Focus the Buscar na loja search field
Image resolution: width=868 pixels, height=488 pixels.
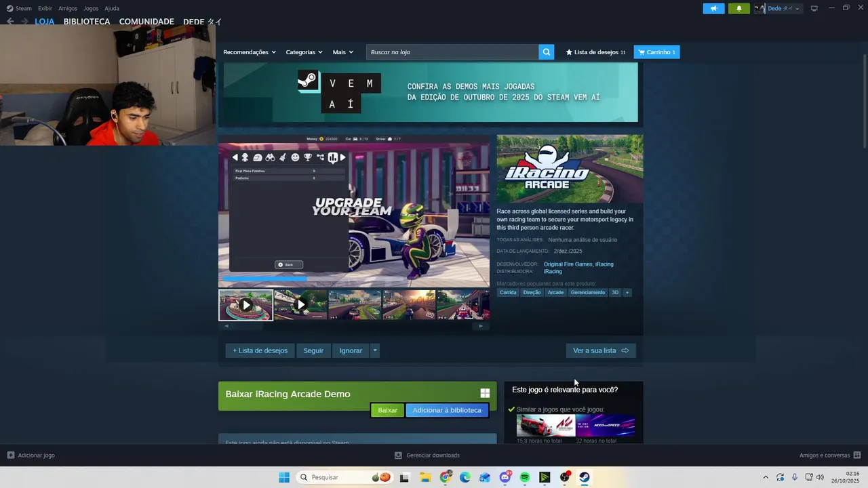(x=453, y=52)
